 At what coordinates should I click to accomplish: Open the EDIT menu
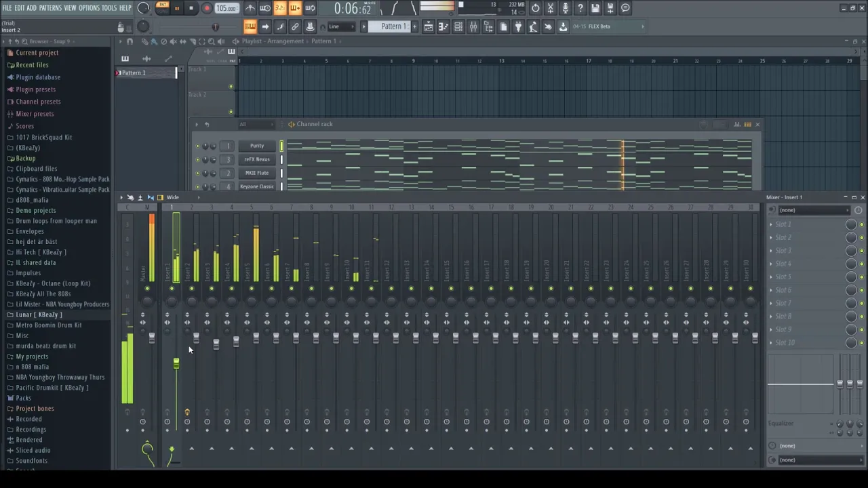click(x=20, y=8)
